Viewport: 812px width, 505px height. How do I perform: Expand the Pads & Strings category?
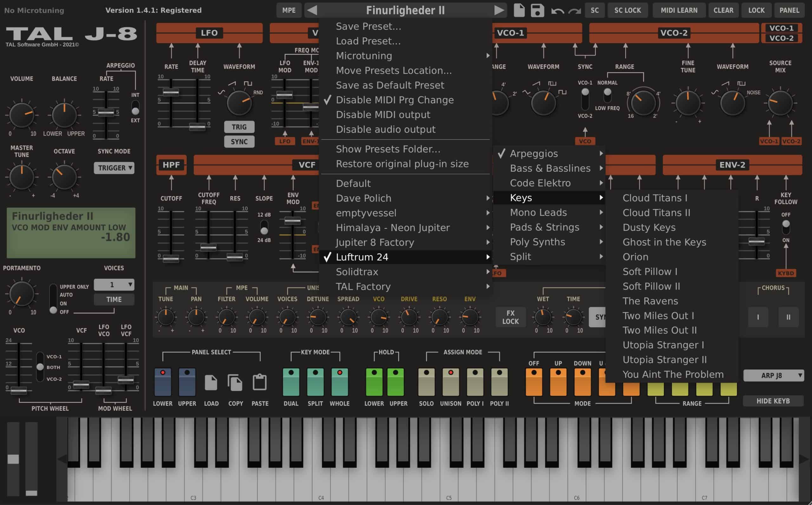pyautogui.click(x=549, y=227)
